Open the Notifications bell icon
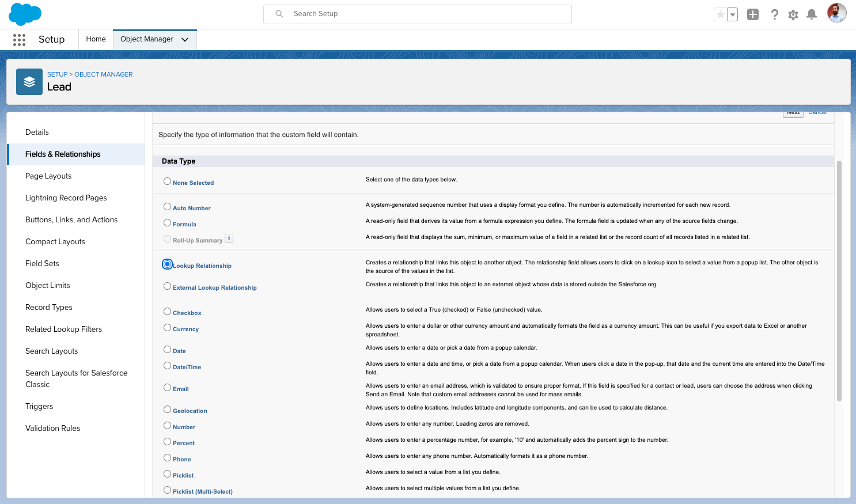856x504 pixels. point(812,14)
